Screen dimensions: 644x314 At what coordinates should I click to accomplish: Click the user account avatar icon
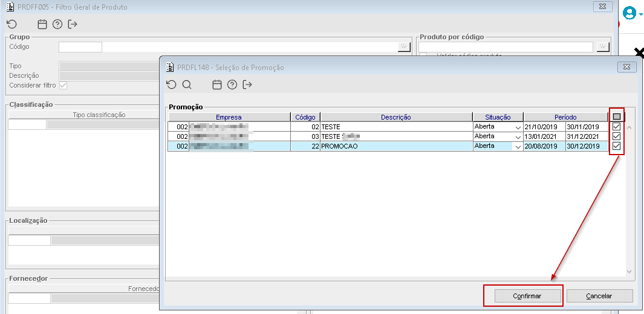pyautogui.click(x=629, y=13)
